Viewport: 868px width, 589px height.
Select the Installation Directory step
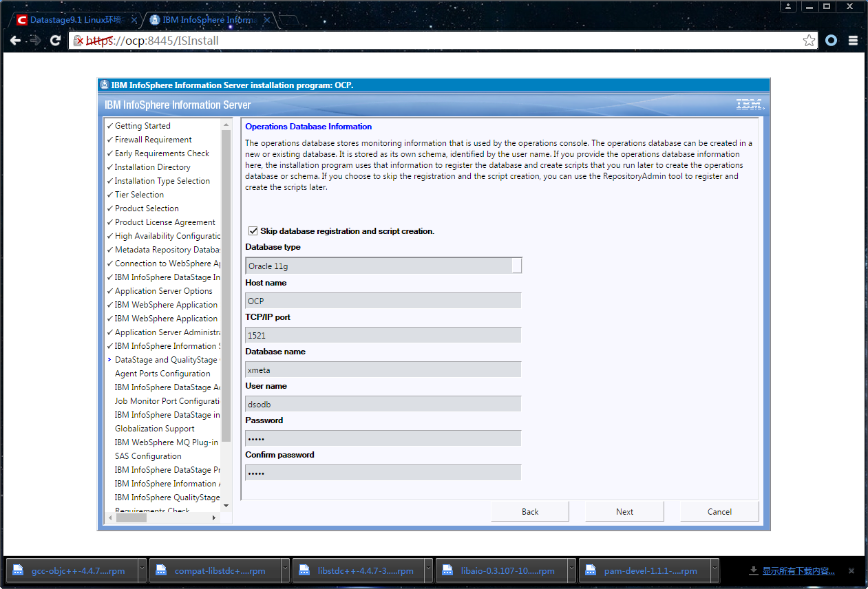coord(152,167)
